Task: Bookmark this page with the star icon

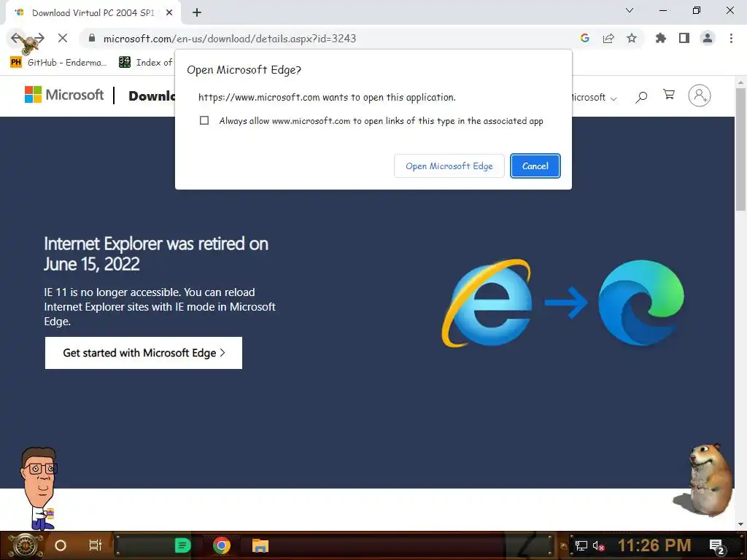Action: [632, 38]
